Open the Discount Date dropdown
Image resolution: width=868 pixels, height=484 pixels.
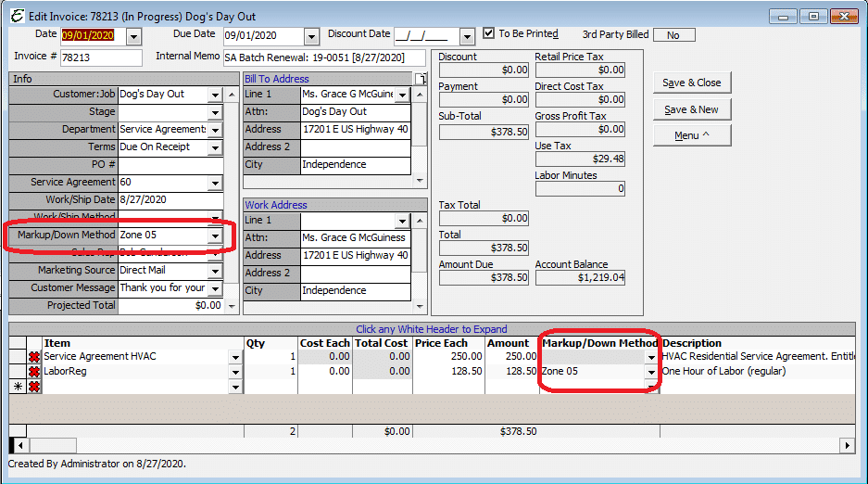(467, 37)
